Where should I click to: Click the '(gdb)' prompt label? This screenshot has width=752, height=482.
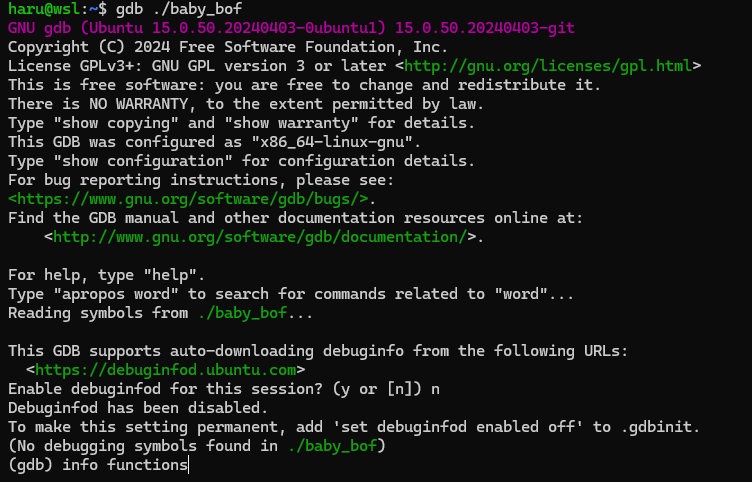click(31, 465)
